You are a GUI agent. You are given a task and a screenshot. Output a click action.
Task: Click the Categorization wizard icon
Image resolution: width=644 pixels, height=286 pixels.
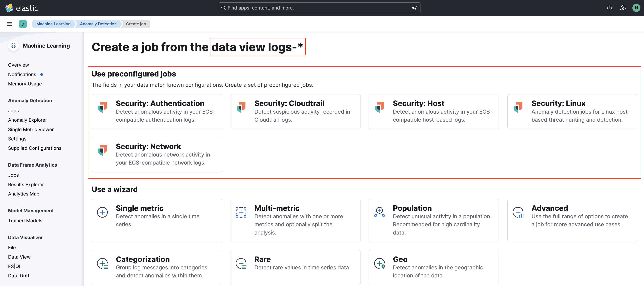click(x=102, y=263)
